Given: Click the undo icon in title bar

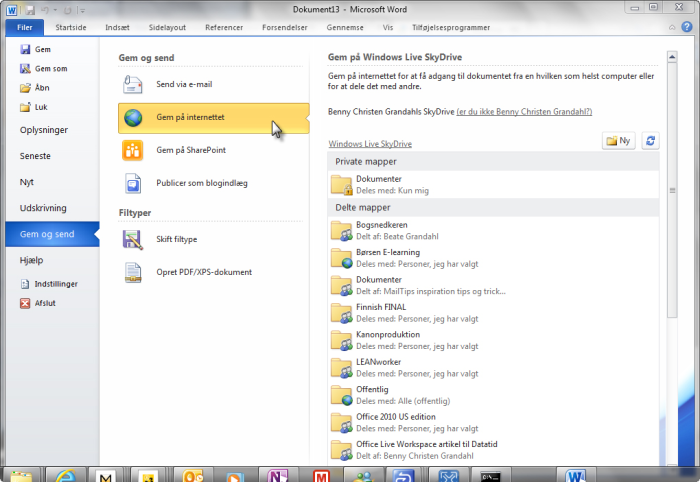Looking at the screenshot, I should coord(45,10).
